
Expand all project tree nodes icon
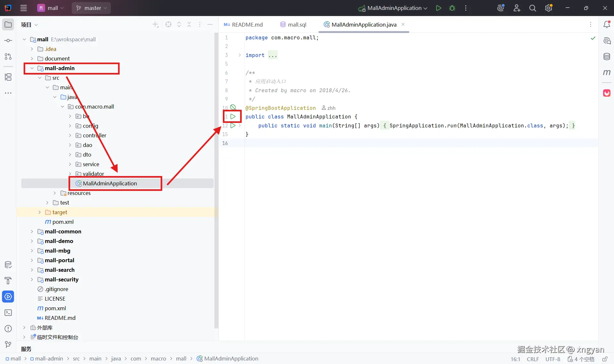point(179,25)
